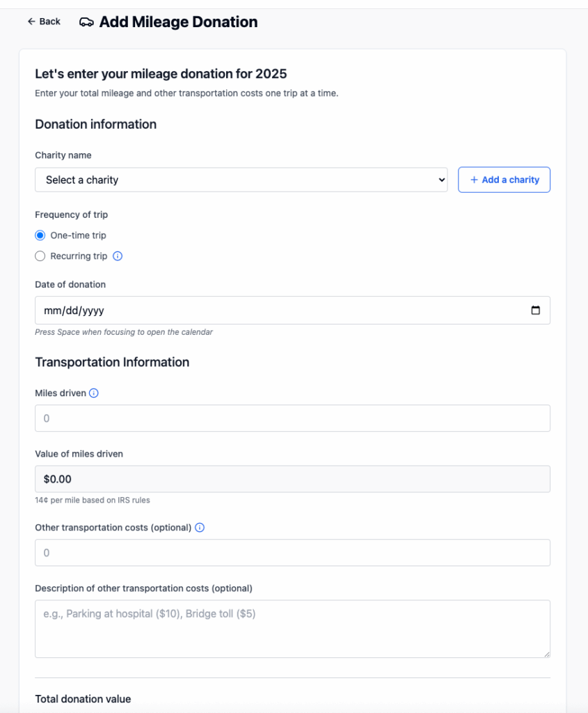The width and height of the screenshot is (588, 713).
Task: Click the info icon next to Recurring trip
Action: 118,256
